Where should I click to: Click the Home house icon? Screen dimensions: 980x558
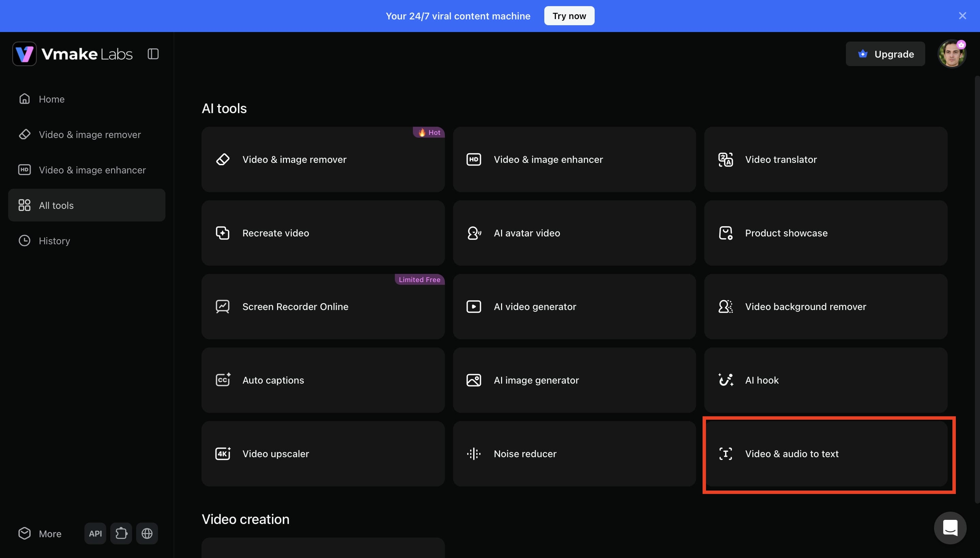click(25, 99)
